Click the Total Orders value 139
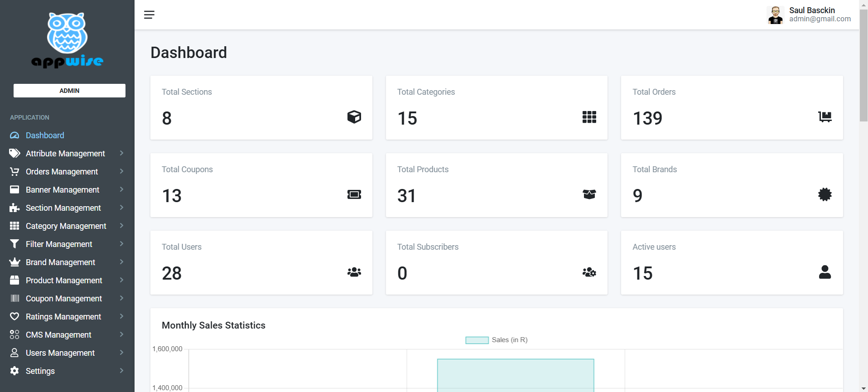Screen dimensions: 868x392 coord(647,118)
